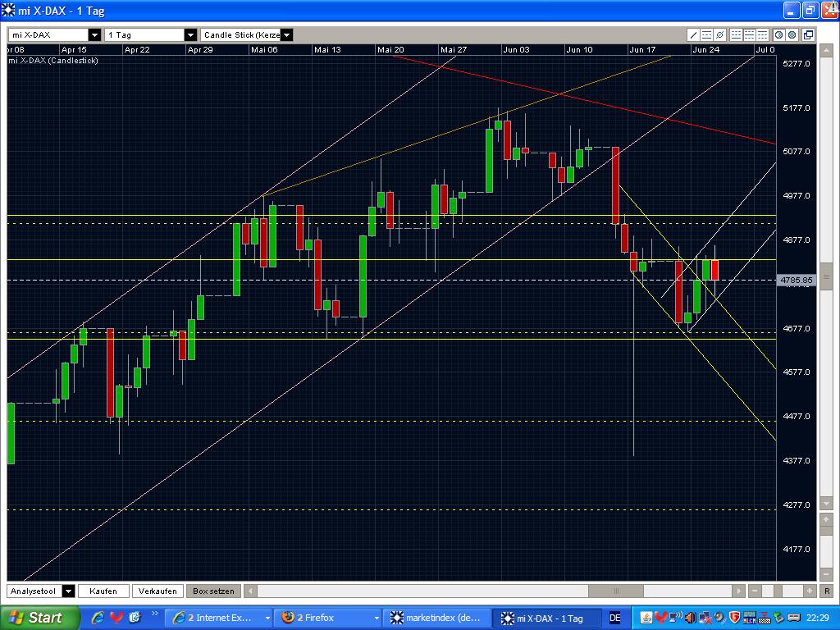Click the Kaufen button
Image resolution: width=840 pixels, height=630 pixels.
pos(103,591)
